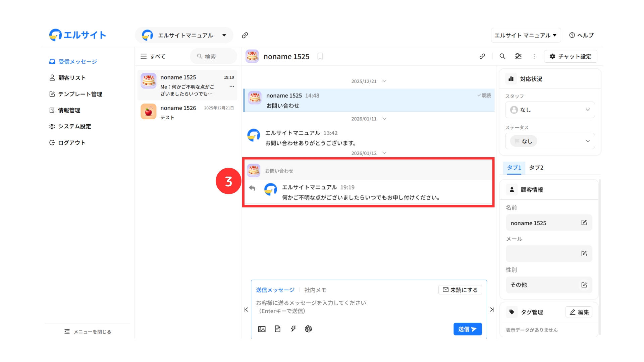The height and width of the screenshot is (362, 644).
Task: Click the ChatGPT AI icon in composer
Action: (308, 329)
